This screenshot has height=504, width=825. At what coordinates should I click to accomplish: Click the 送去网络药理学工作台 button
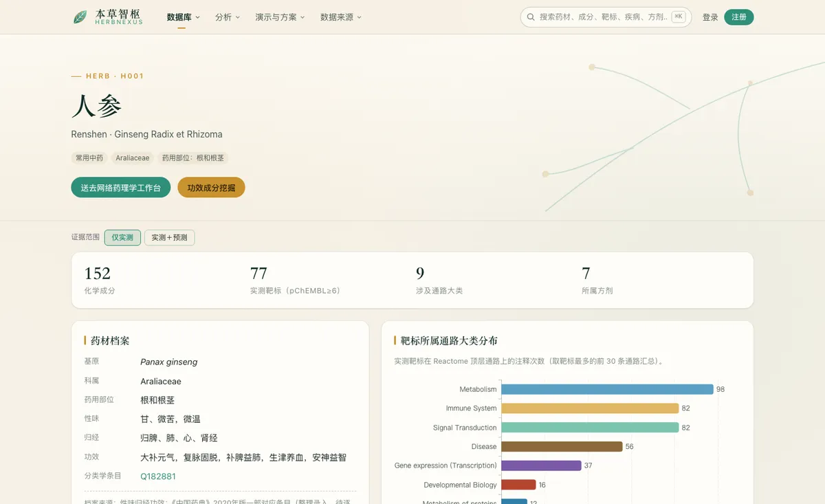(x=121, y=188)
